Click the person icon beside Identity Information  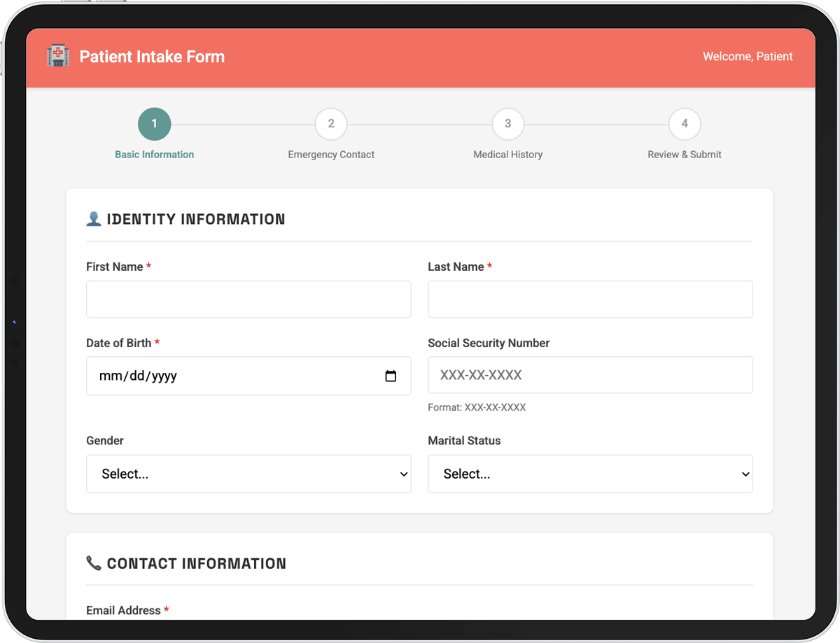94,219
